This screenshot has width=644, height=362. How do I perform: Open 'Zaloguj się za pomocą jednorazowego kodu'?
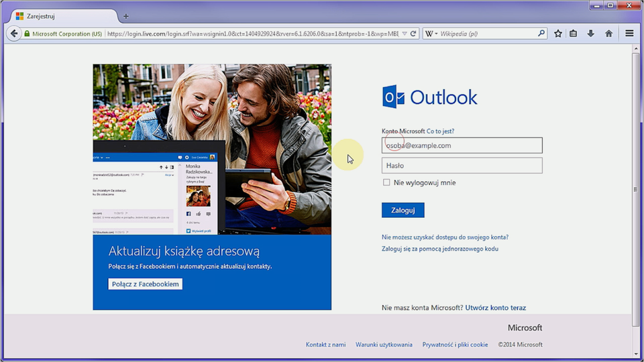click(440, 249)
